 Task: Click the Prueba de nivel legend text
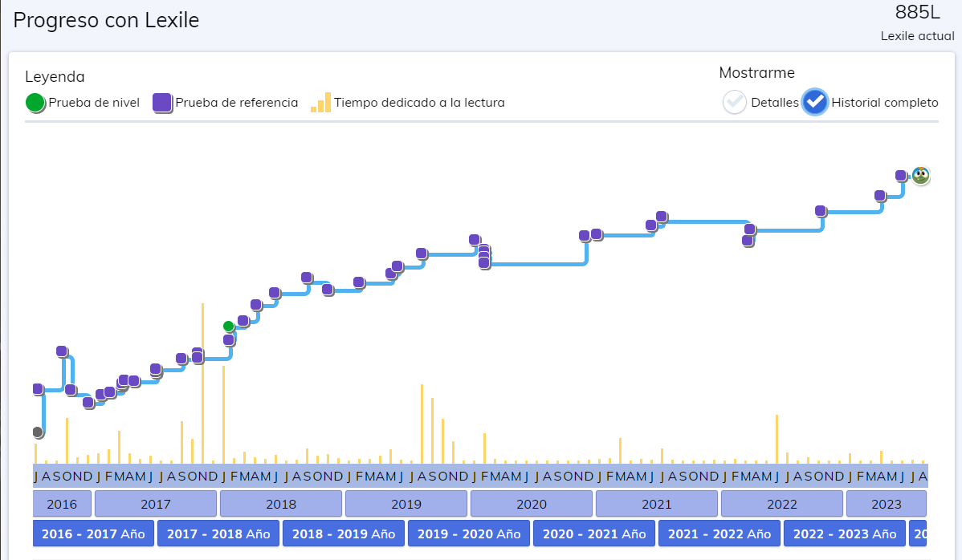pyautogui.click(x=94, y=103)
